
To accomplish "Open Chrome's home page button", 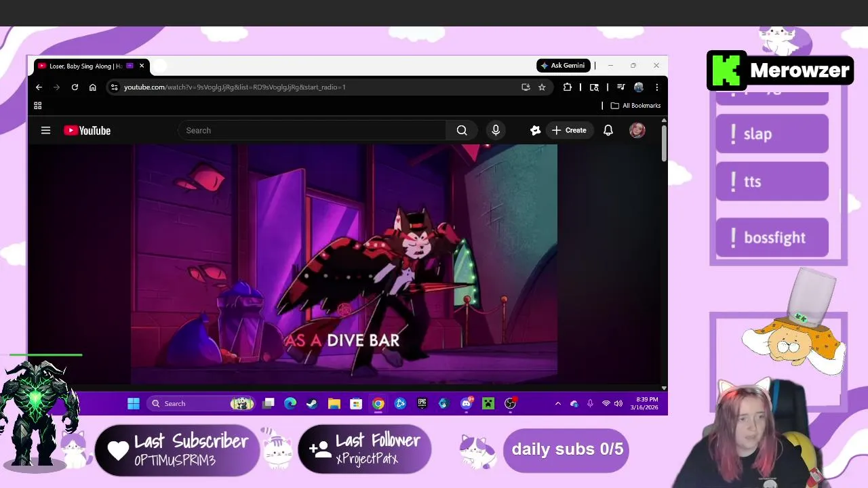I will pyautogui.click(x=93, y=87).
